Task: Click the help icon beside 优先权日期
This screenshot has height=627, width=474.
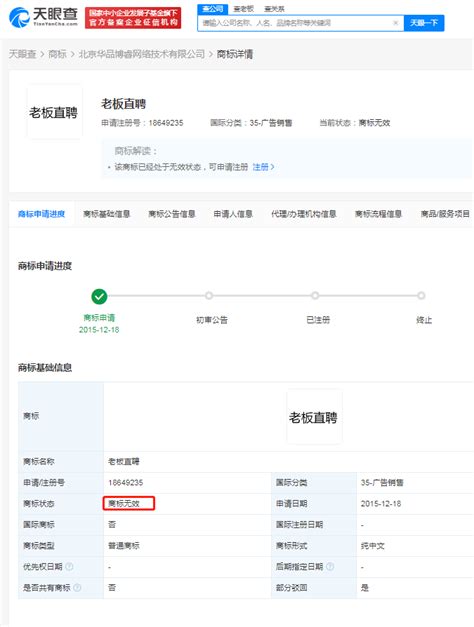Action: pyautogui.click(x=69, y=567)
